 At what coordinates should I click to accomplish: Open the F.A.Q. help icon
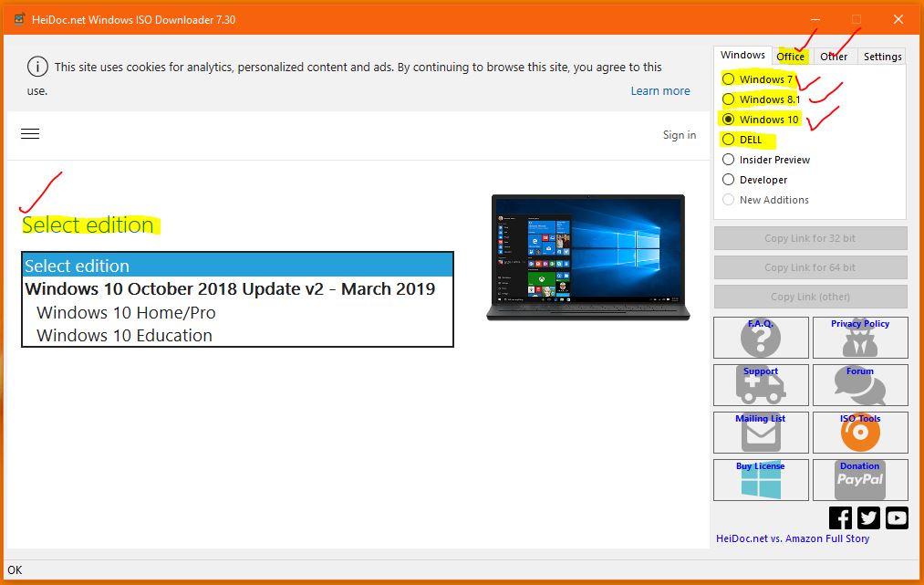(x=761, y=338)
